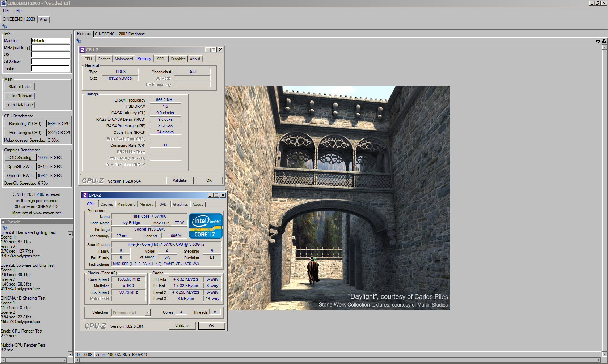This screenshot has height=364, width=608.
Task: Click the rendered Daylight picture
Action: (338, 198)
